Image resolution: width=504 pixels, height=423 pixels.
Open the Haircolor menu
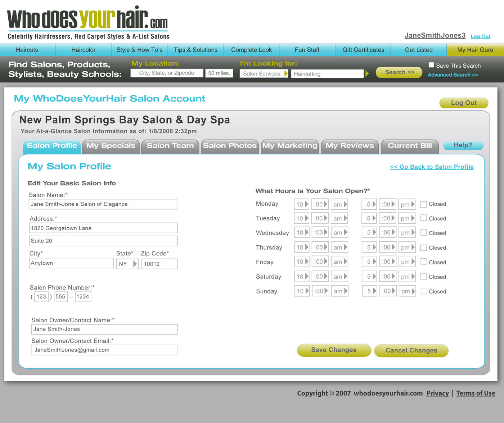coord(84,50)
